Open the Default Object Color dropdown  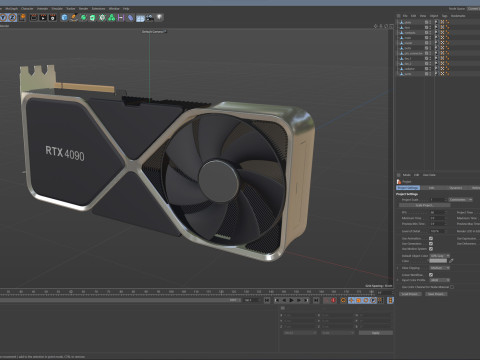tap(439, 256)
